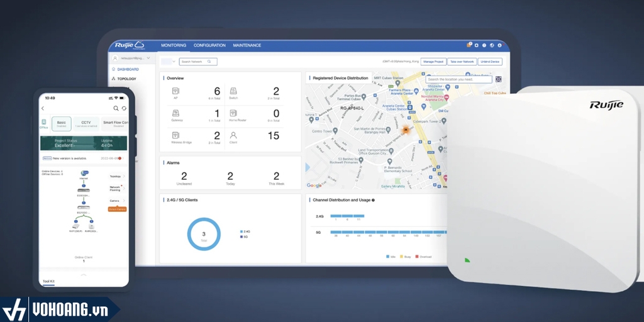The height and width of the screenshot is (322, 644).
Task: Click the square app icon beside notifications
Action: tap(477, 45)
